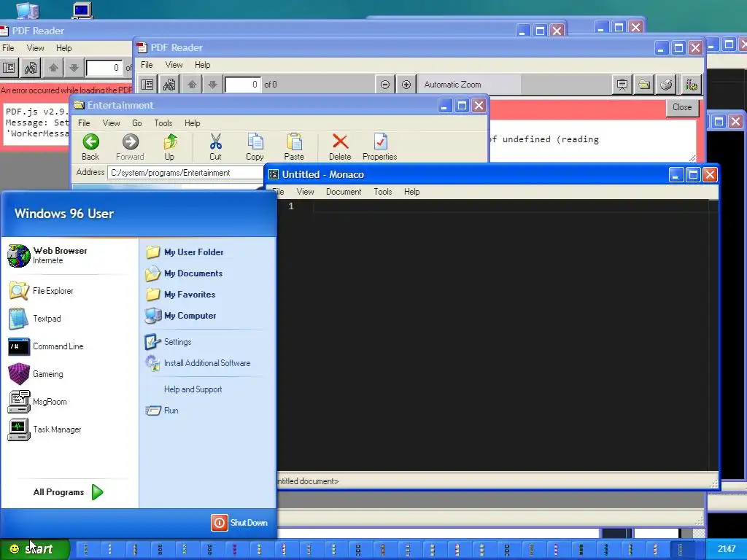Open the Go menu in Entertainment
Image resolution: width=747 pixels, height=560 pixels.
click(x=136, y=123)
